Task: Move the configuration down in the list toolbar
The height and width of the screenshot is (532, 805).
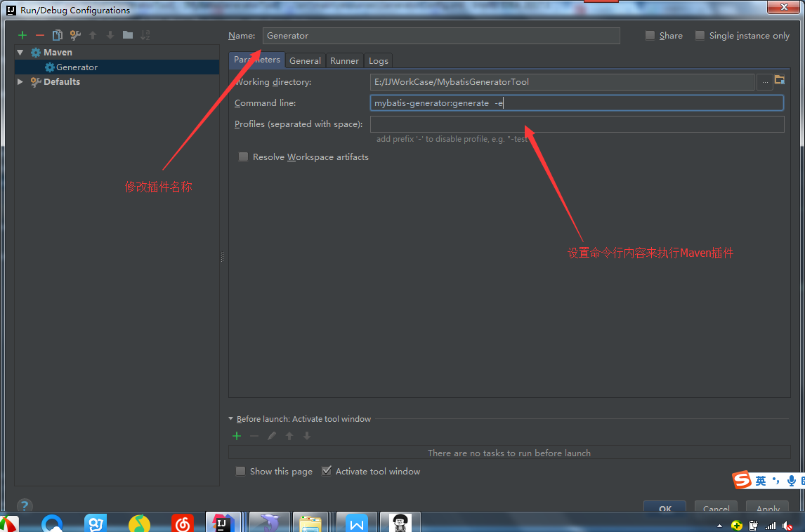Action: point(110,35)
